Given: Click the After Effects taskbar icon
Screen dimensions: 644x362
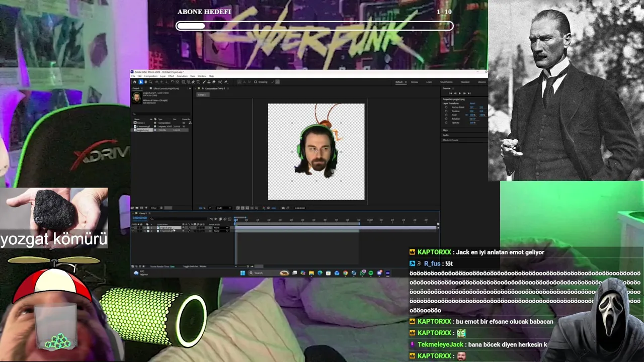Looking at the screenshot, I should (387, 273).
